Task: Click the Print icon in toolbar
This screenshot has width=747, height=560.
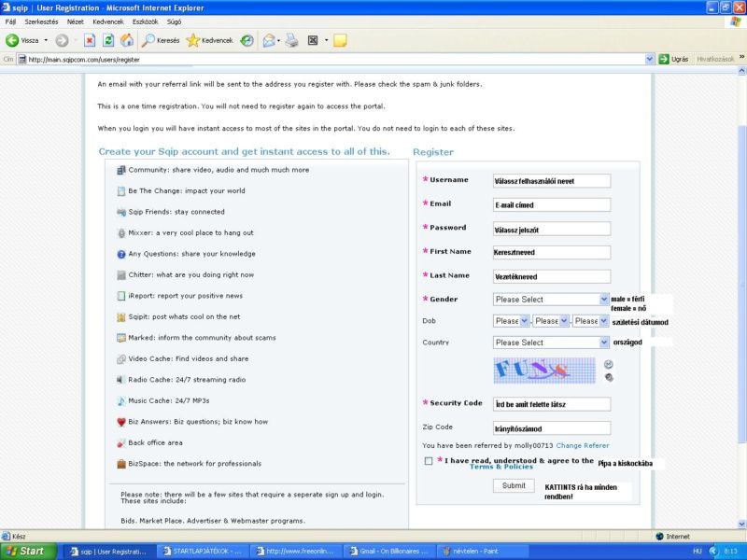Action: click(291, 40)
